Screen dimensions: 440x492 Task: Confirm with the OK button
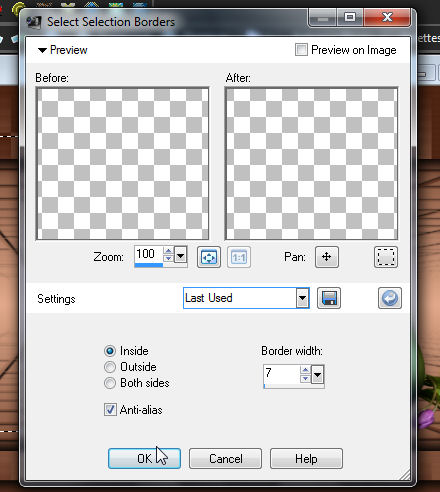pyautogui.click(x=144, y=459)
